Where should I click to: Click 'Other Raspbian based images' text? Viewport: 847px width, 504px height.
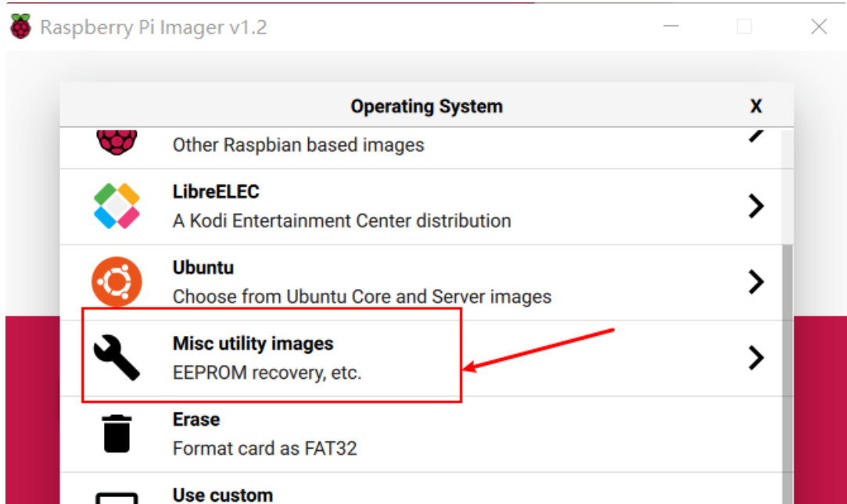(x=298, y=145)
